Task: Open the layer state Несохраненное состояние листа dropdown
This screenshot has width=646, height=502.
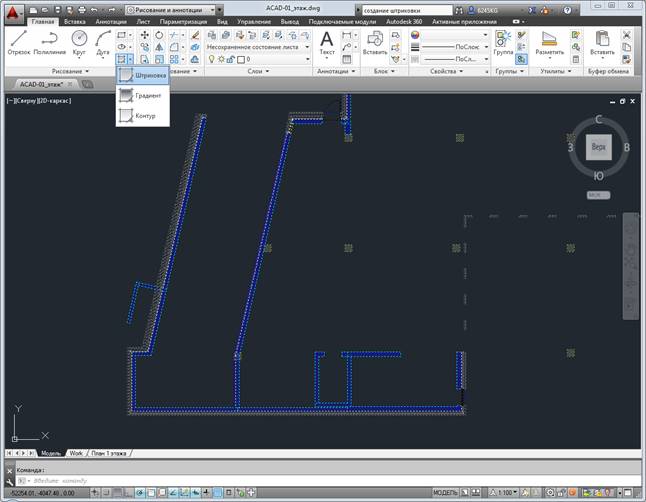Action: [258, 47]
